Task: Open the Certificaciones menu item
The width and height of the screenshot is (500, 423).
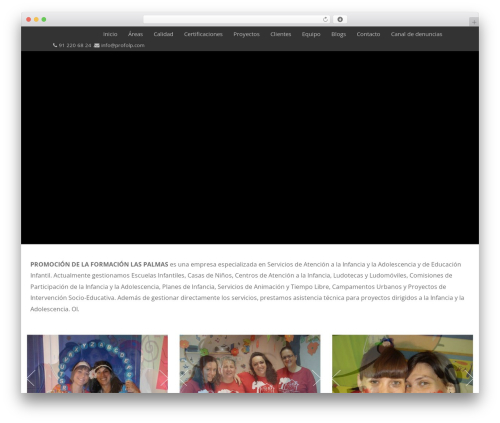Action: tap(203, 34)
